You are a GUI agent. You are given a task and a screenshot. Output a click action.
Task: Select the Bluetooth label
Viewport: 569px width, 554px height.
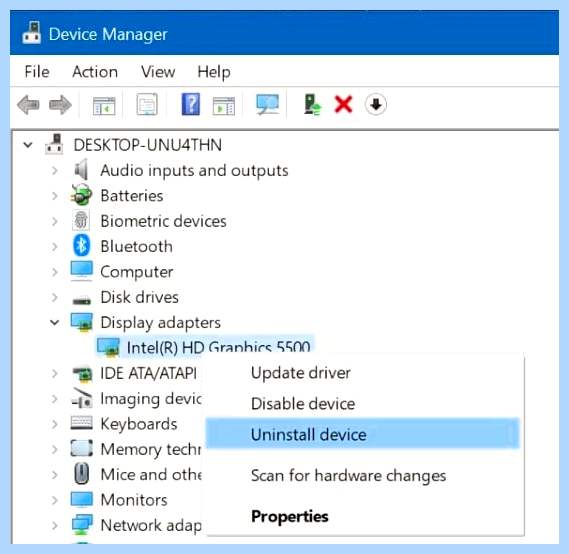click(136, 246)
